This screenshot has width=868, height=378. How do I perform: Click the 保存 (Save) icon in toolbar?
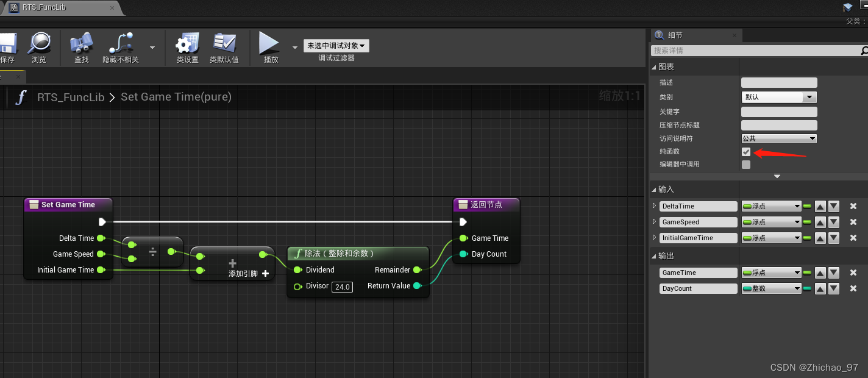[9, 43]
